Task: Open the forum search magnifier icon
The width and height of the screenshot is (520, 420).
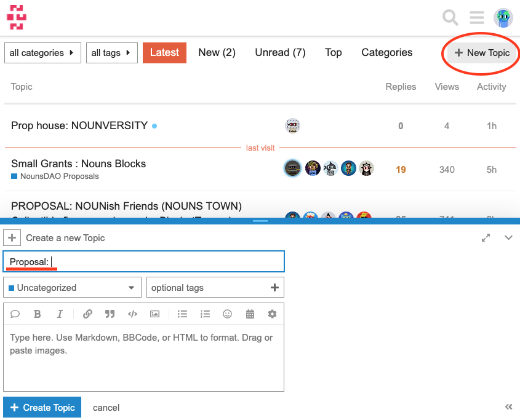Action: tap(450, 18)
